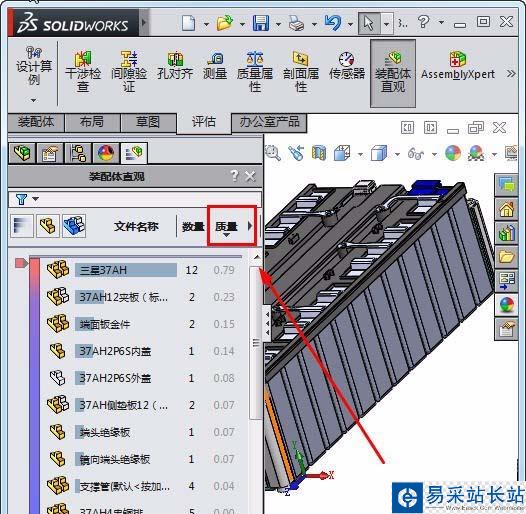The height and width of the screenshot is (514, 526).
Task: Expand more toolbar commands chevron
Action: (x=511, y=73)
